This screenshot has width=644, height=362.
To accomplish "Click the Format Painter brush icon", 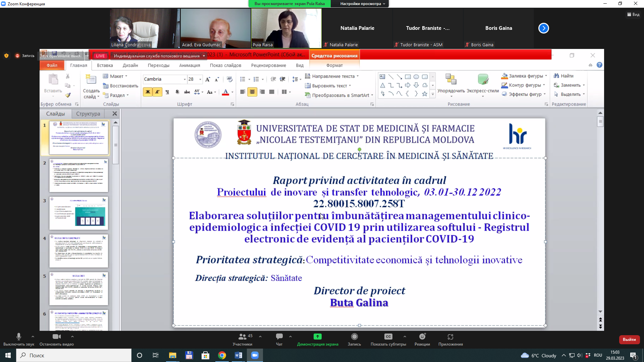I will pos(68,95).
